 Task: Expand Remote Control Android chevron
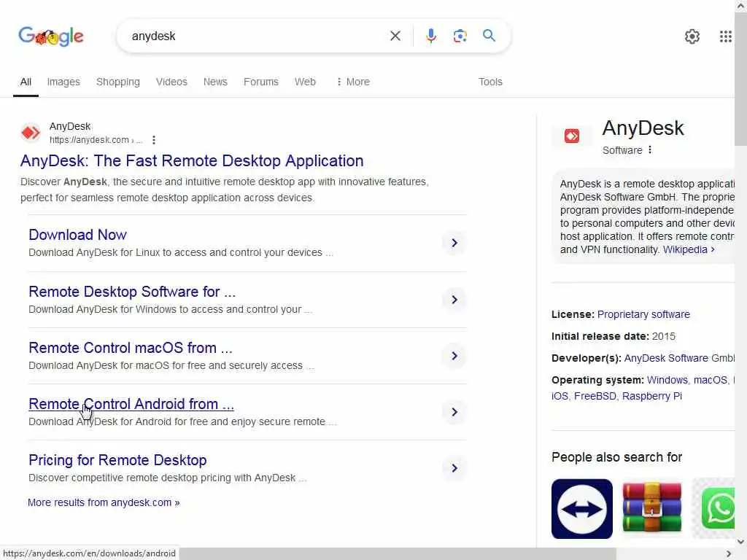point(454,412)
